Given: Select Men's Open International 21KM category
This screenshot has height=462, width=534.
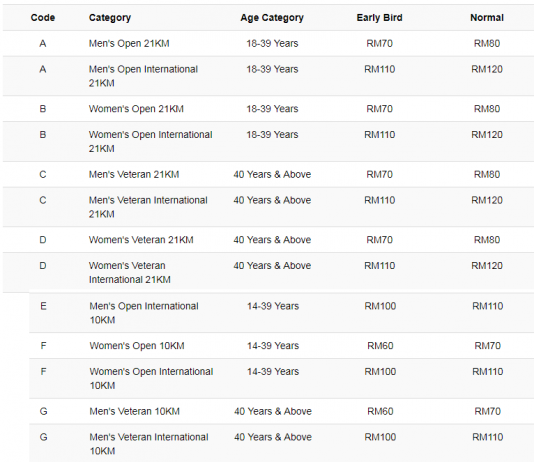Looking at the screenshot, I should (143, 76).
